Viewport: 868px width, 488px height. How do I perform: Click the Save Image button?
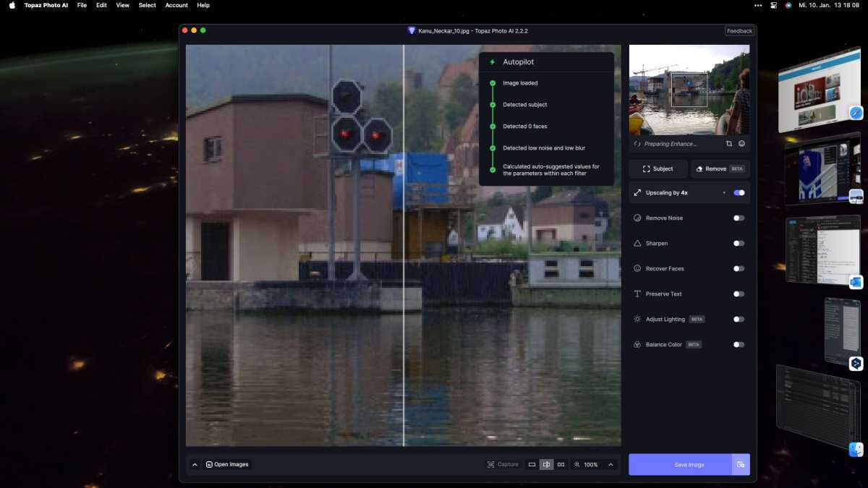coord(680,464)
